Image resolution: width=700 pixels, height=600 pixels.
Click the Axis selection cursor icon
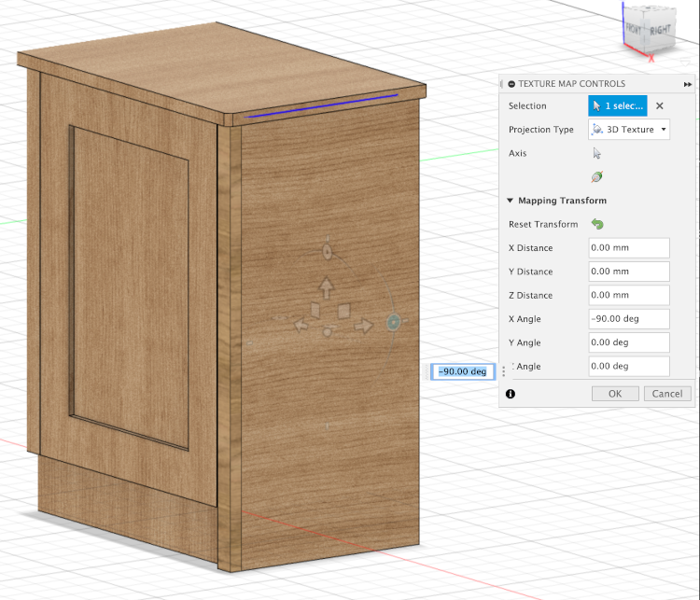597,153
